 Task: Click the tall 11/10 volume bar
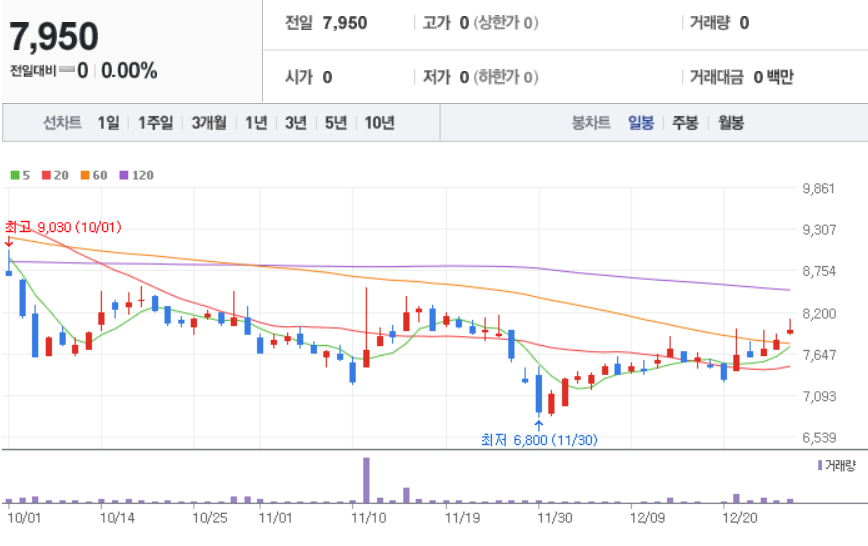tap(366, 480)
